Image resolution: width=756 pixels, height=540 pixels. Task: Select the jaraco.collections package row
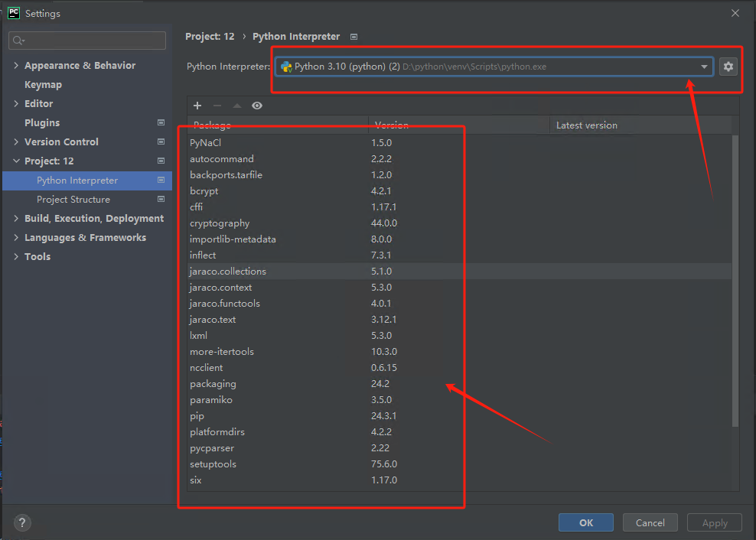pyautogui.click(x=459, y=271)
